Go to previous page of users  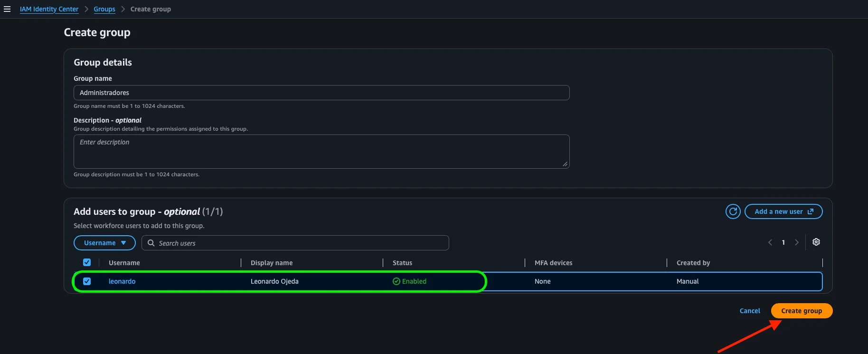770,242
